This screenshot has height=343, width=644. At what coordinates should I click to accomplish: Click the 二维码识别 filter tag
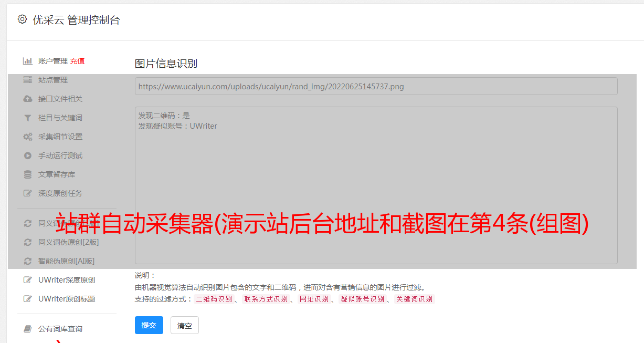point(214,299)
